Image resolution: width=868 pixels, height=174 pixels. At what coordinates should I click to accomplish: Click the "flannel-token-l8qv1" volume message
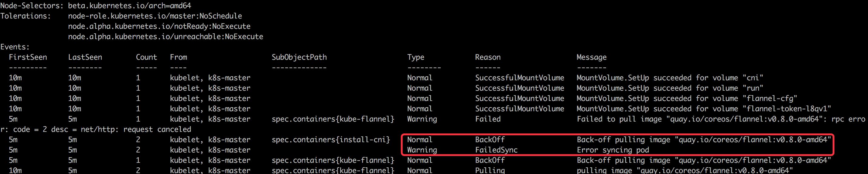(704, 109)
